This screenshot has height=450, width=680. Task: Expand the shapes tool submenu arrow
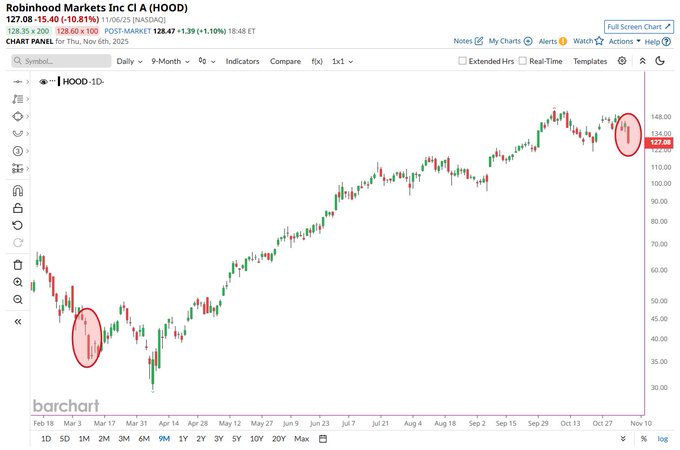coord(27,117)
